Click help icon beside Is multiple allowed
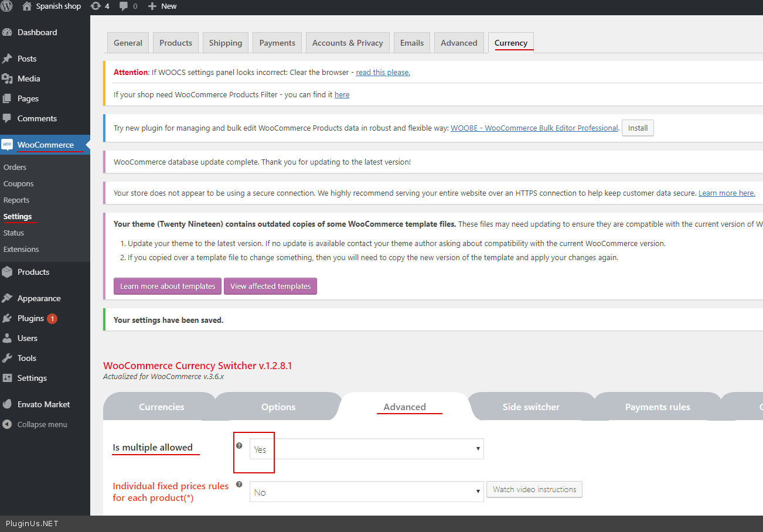This screenshot has height=532, width=763. click(239, 446)
